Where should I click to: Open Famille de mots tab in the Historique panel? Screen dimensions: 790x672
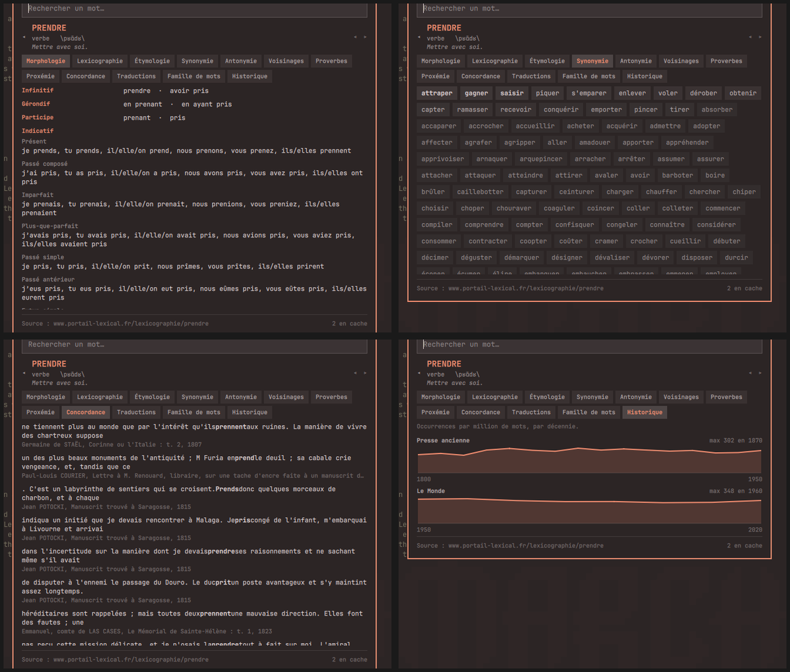tap(589, 413)
